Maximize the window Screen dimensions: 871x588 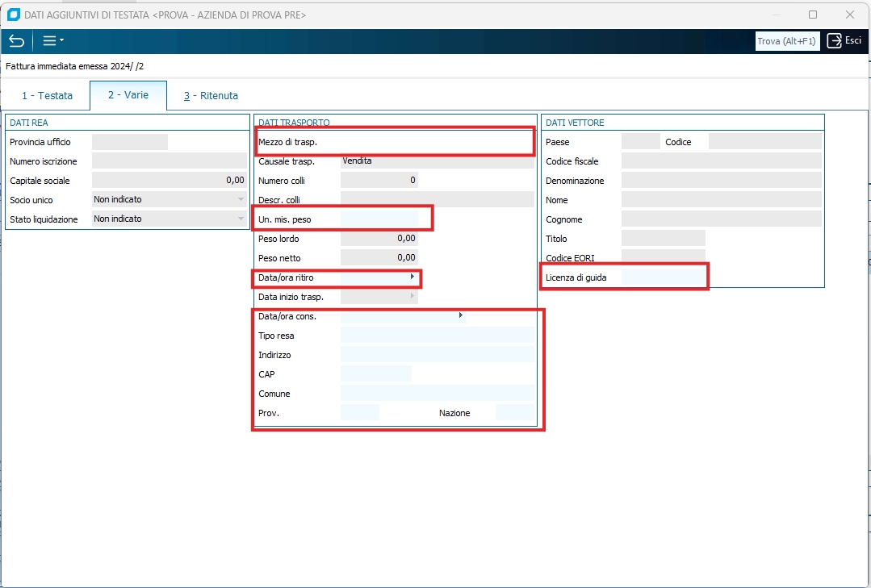[813, 15]
